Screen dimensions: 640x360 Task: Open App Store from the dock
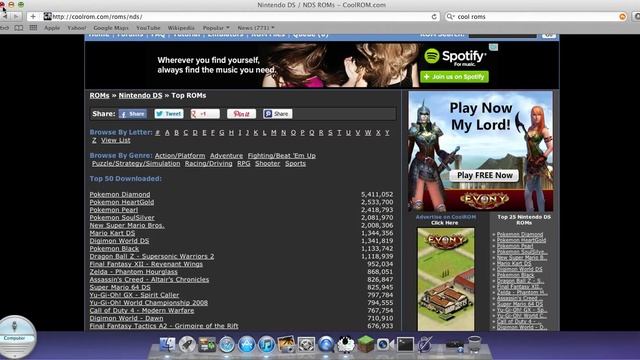(247, 344)
